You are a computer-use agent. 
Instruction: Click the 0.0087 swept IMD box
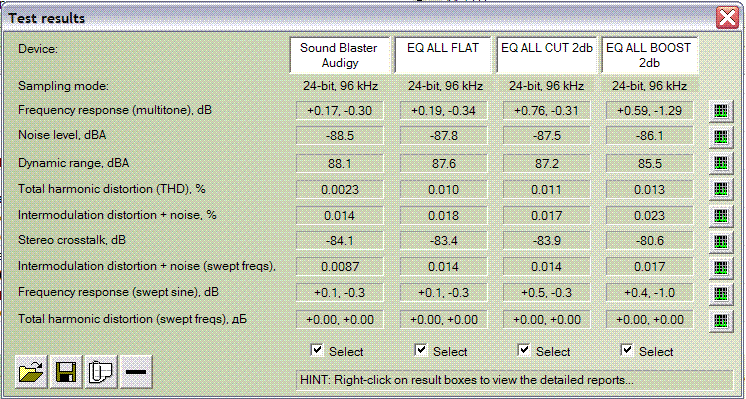click(340, 266)
